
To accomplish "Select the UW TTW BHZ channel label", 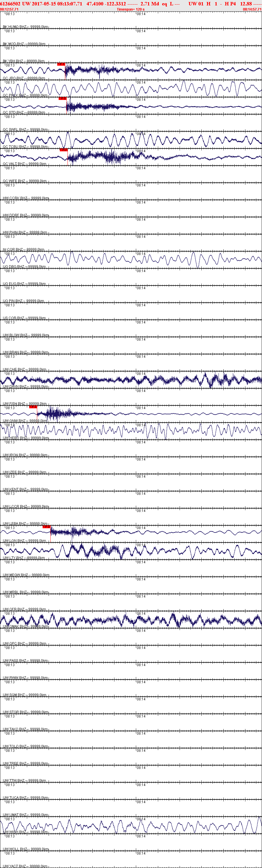I will point(24,780).
